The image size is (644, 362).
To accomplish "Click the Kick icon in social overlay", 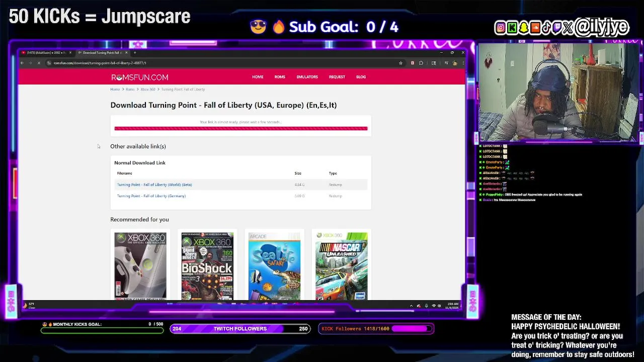I will [x=512, y=28].
